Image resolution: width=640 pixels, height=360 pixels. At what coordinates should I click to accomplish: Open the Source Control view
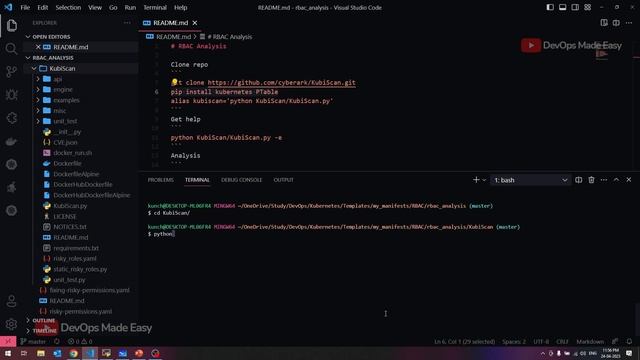click(11, 72)
